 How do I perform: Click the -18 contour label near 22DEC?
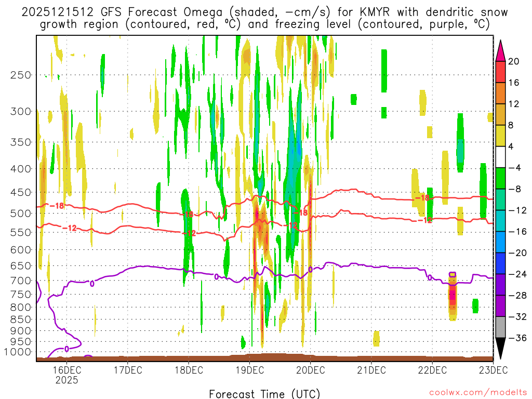coord(422,197)
